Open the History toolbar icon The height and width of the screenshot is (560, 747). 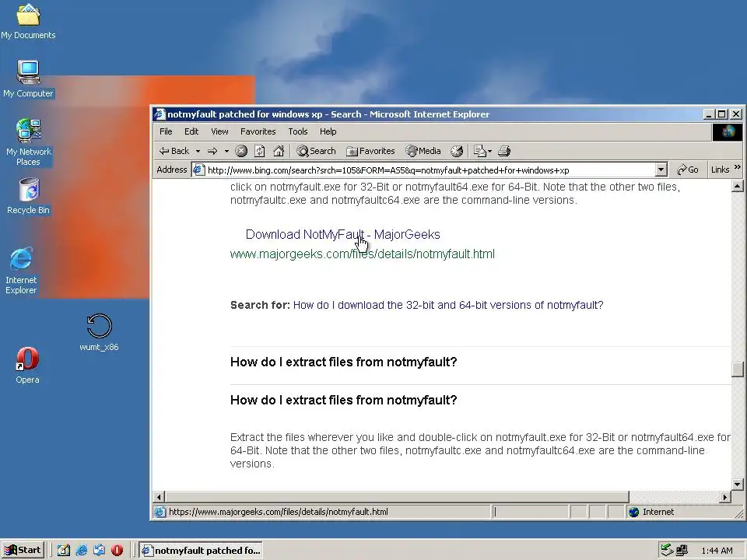coord(457,151)
